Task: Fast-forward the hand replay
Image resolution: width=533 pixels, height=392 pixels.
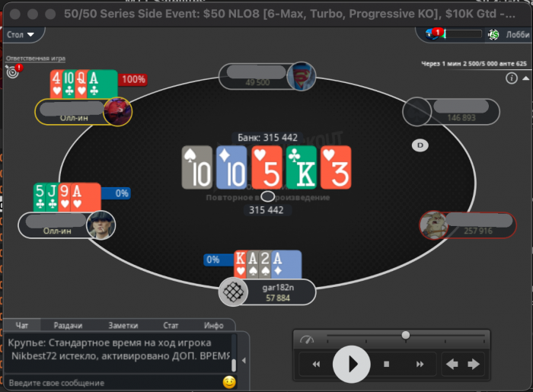Action: click(420, 364)
